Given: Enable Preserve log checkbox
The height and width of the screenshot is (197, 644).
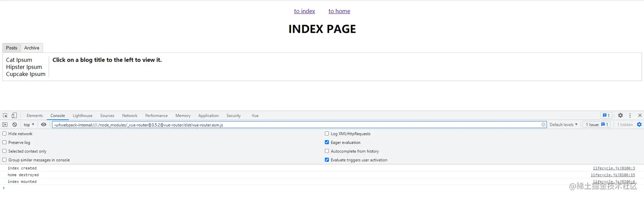Looking at the screenshot, I should [5, 142].
